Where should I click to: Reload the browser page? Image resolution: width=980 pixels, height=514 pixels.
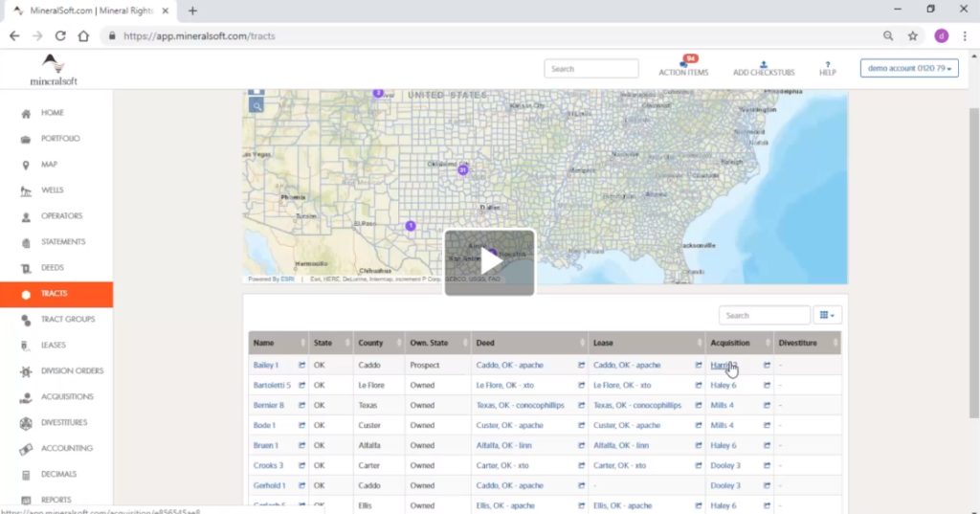60,35
